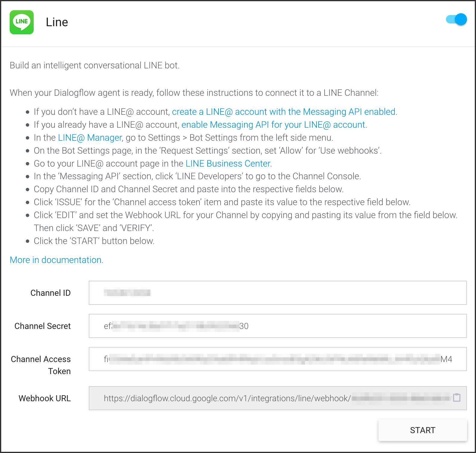Click the 'Line' heading title text
The width and height of the screenshot is (476, 453).
[x=57, y=22]
